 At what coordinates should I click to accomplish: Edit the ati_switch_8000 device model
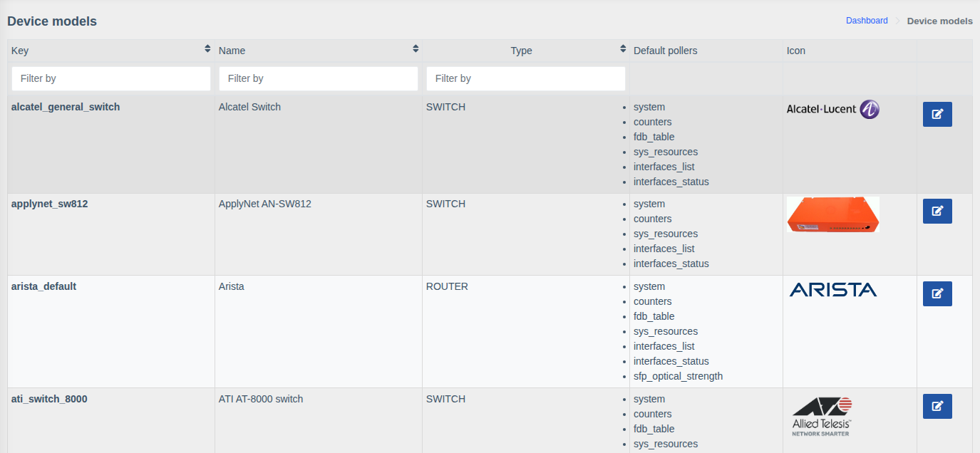[x=937, y=406]
